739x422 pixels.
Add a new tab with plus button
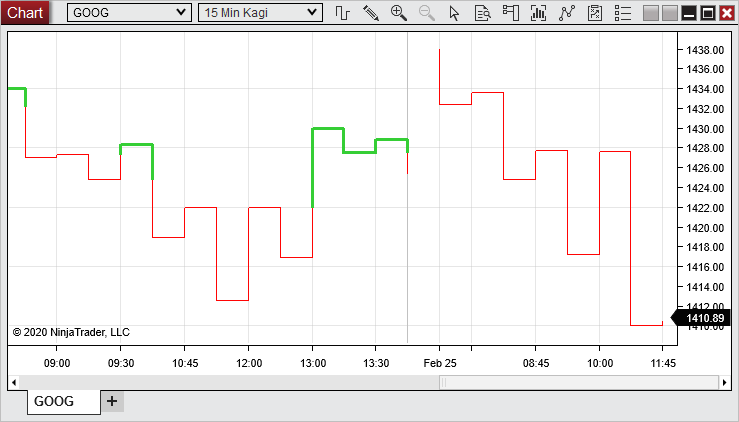tap(112, 401)
